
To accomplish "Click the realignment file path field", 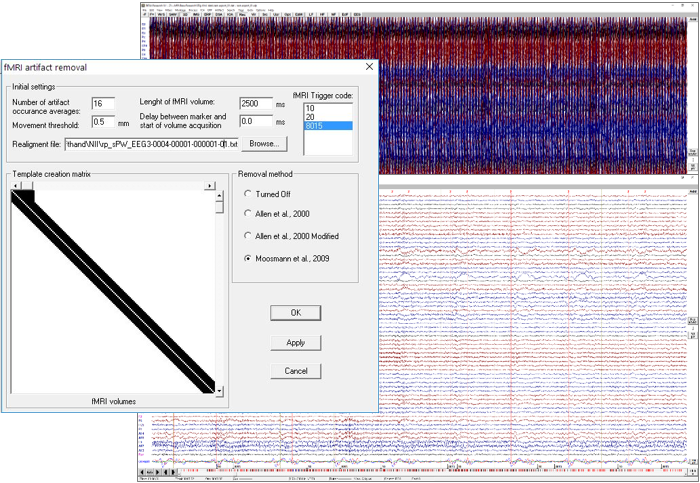I will 152,144.
